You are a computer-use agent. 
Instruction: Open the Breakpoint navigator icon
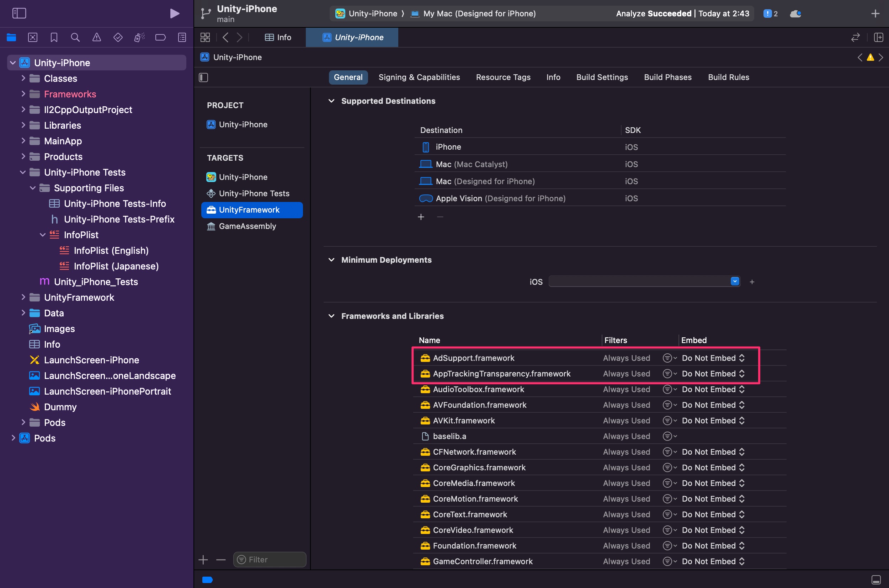(x=160, y=37)
